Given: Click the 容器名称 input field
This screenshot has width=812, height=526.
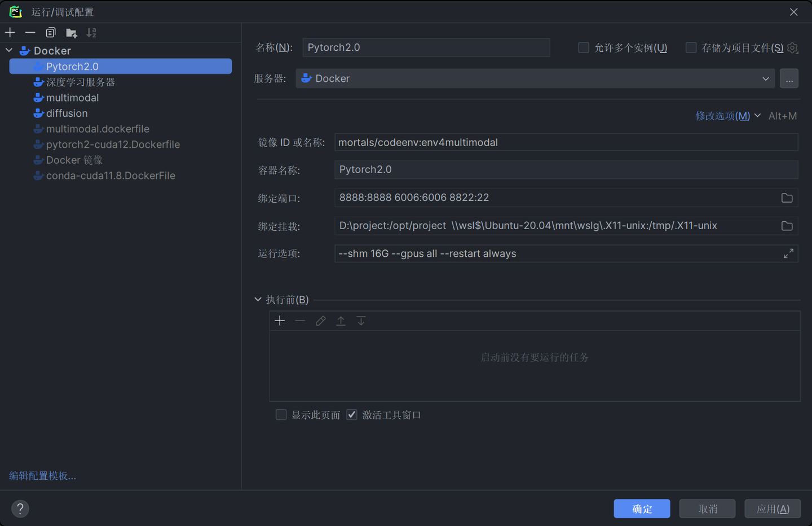Looking at the screenshot, I should coord(566,169).
